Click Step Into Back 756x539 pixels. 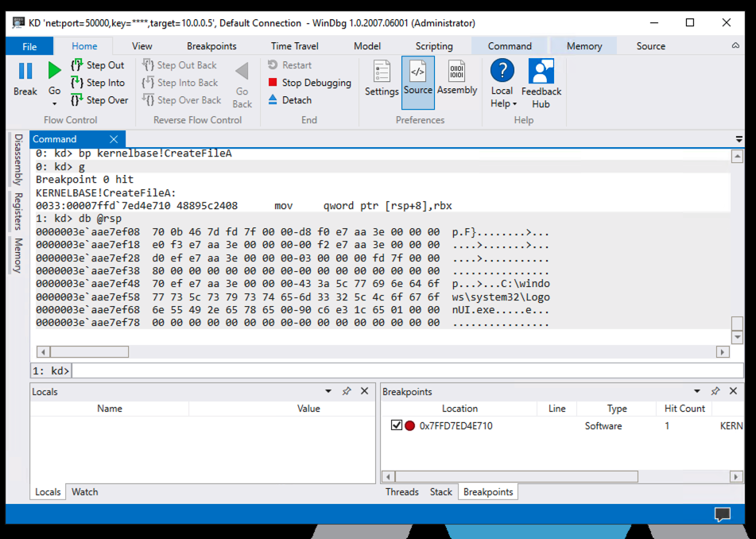coord(180,83)
